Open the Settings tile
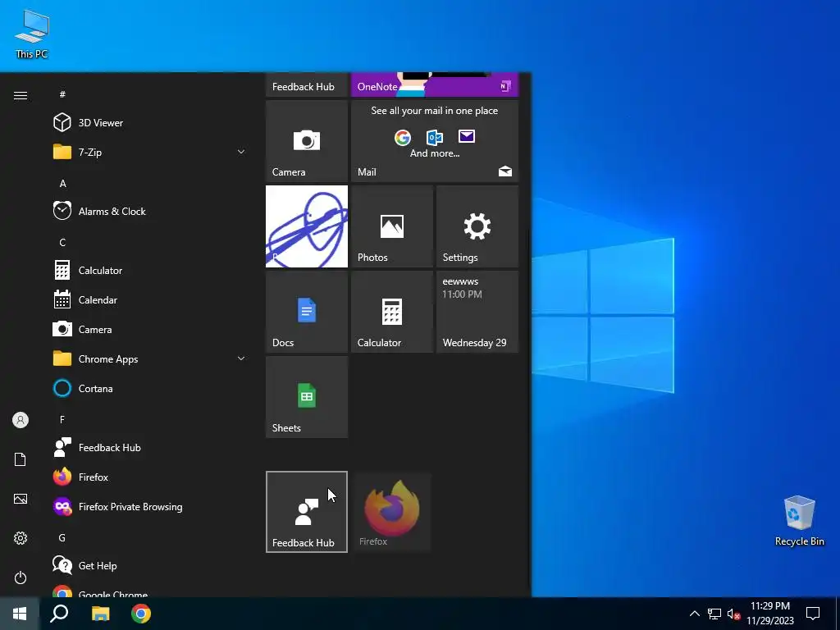Viewport: 840px width, 630px height. pos(477,226)
